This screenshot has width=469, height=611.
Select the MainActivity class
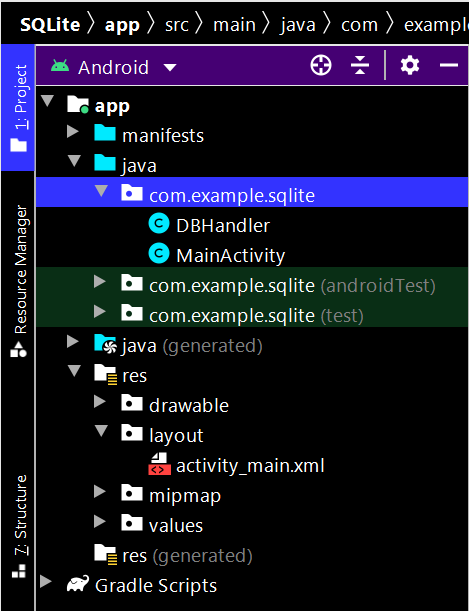(x=230, y=256)
